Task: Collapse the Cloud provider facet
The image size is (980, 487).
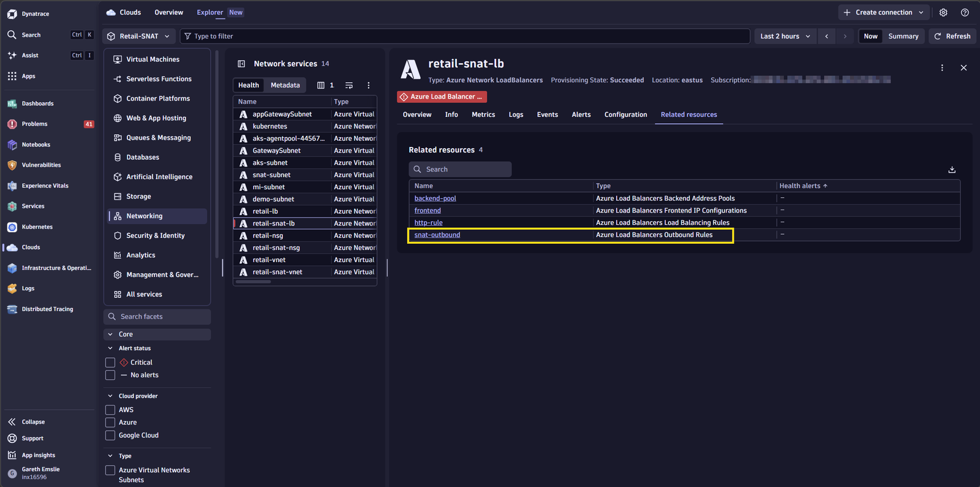Action: tap(110, 396)
